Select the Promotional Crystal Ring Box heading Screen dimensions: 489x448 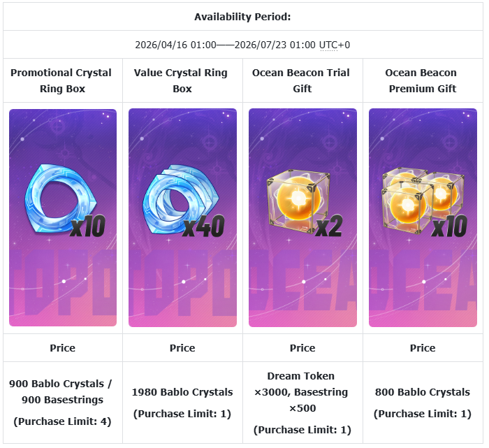click(x=63, y=81)
